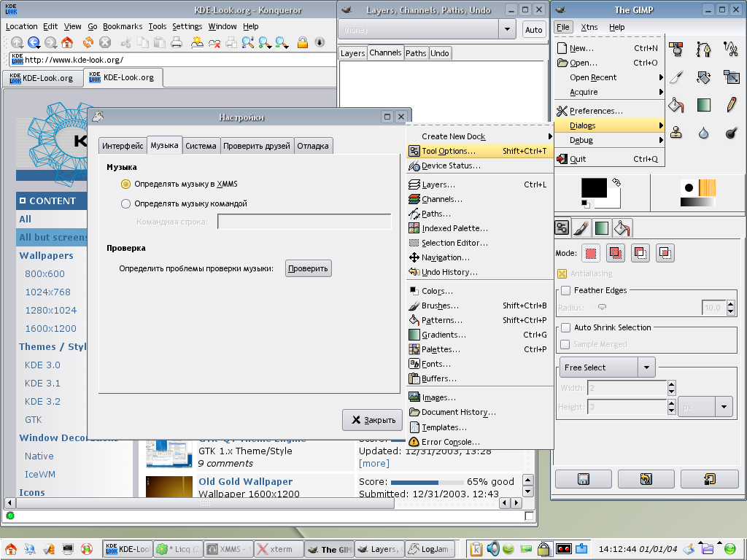Select the Bucket Fill tool in GIMP toolbox
Image resolution: width=747 pixels, height=560 pixels.
[676, 105]
